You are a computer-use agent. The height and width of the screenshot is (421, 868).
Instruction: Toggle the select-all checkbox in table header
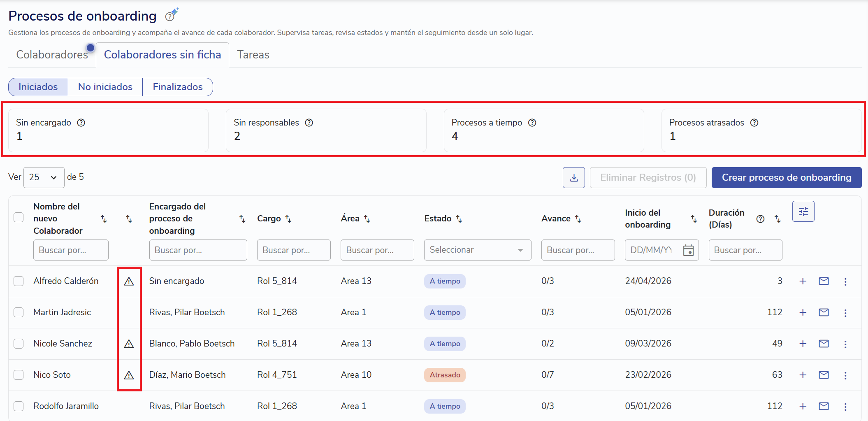coord(19,217)
